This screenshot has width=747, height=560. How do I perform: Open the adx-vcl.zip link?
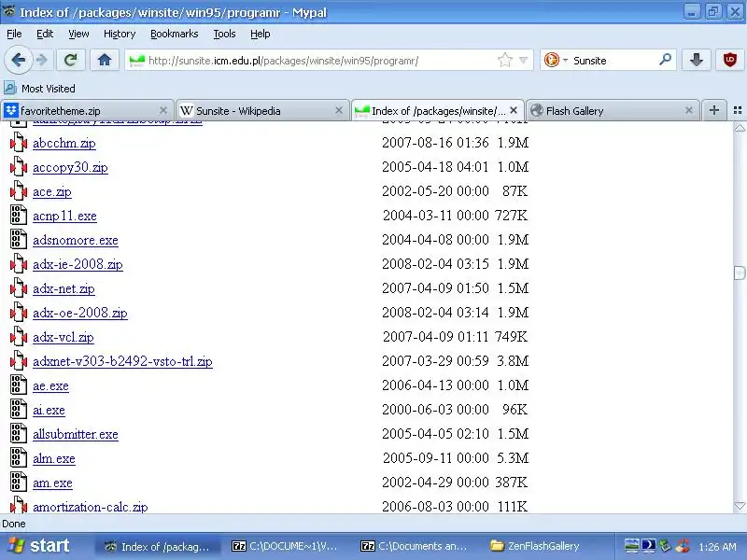63,337
